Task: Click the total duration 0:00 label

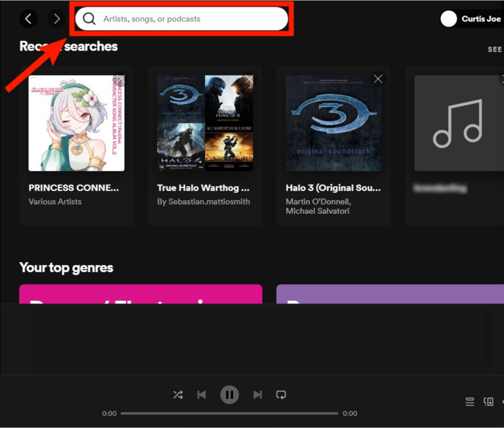Action: (350, 413)
